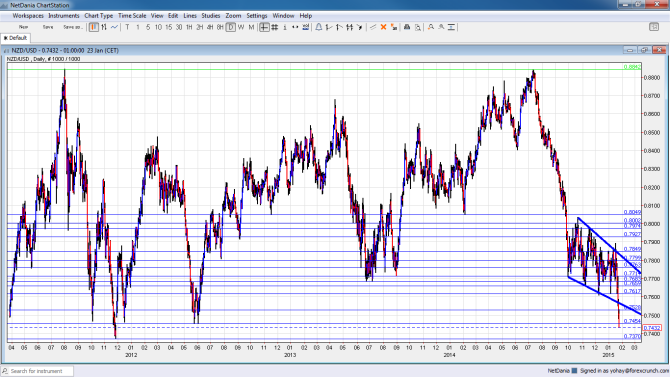Click the 0.7370 support level label

632,336
